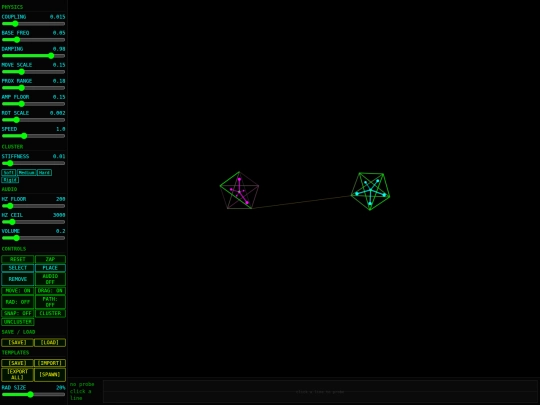Adjust the VOLUME slider
The height and width of the screenshot is (405, 540).
[33, 238]
